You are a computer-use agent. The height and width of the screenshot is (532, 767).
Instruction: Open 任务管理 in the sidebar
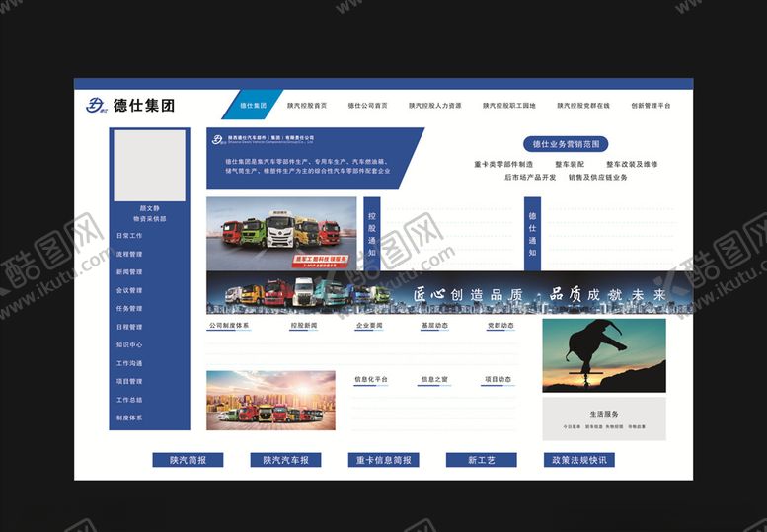(x=129, y=309)
